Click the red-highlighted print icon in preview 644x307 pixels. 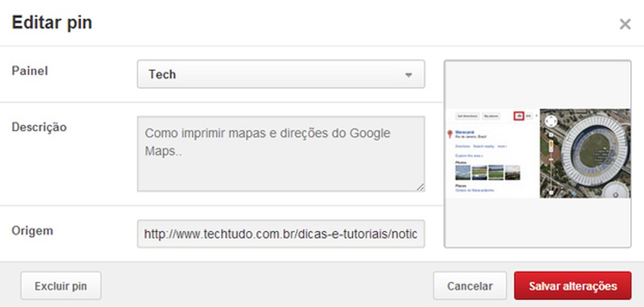[x=518, y=116]
